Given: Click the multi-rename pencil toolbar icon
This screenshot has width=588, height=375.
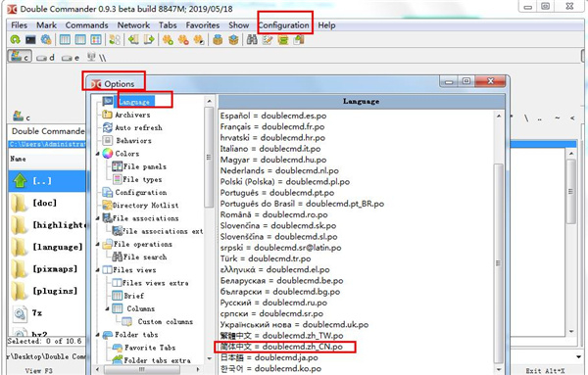Looking at the screenshot, I should point(268,39).
